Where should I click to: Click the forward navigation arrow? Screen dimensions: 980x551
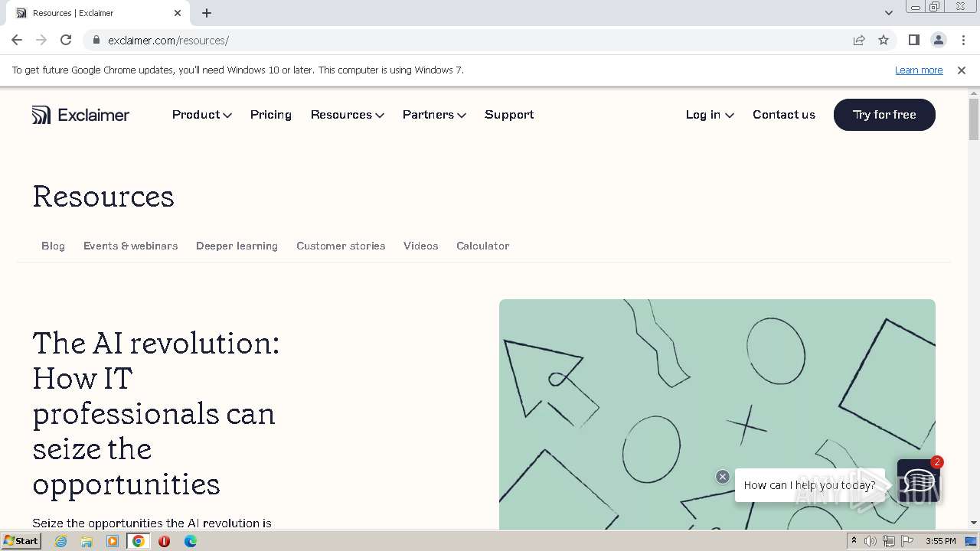tap(41, 40)
